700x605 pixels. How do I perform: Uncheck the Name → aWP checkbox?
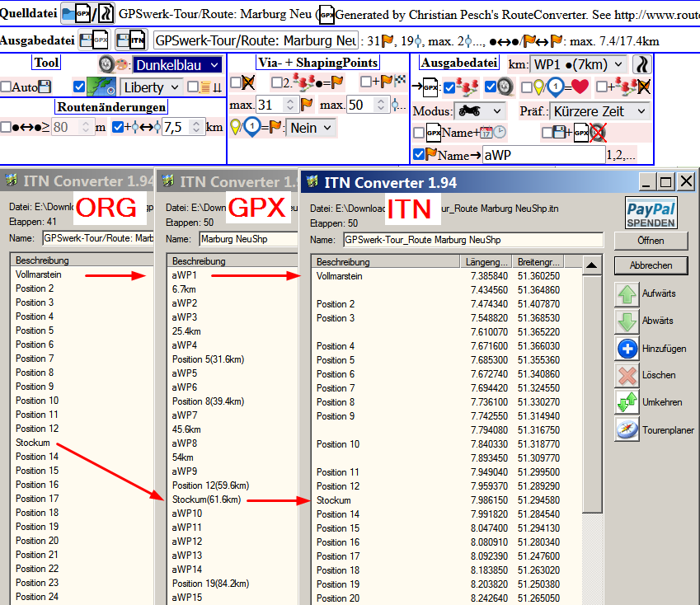(419, 154)
